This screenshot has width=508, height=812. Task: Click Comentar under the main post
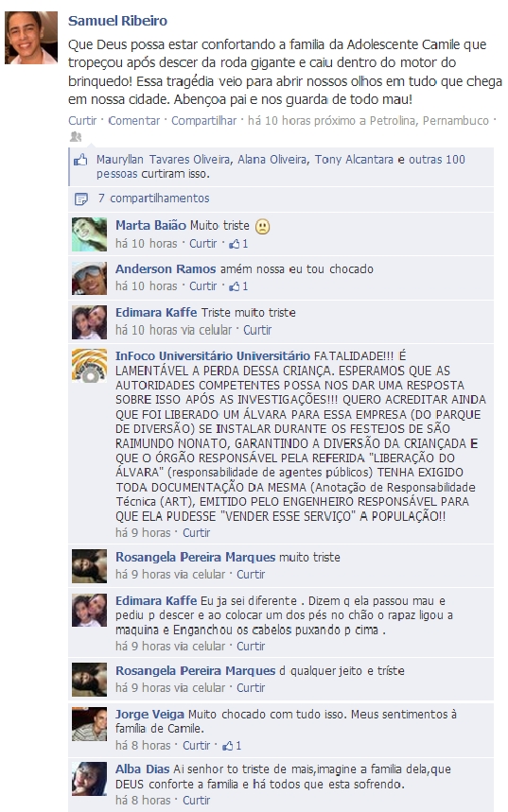pyautogui.click(x=133, y=121)
